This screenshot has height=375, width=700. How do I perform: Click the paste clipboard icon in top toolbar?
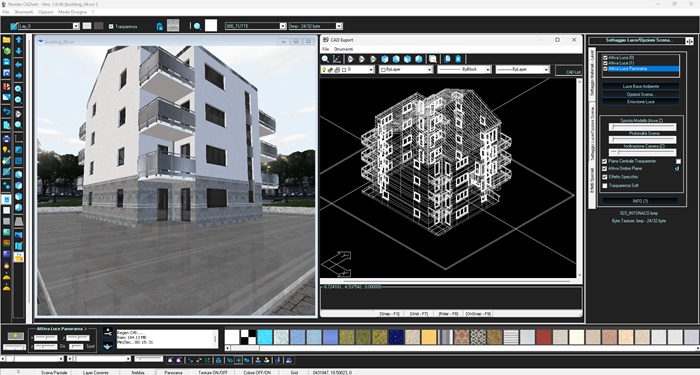pos(159,26)
